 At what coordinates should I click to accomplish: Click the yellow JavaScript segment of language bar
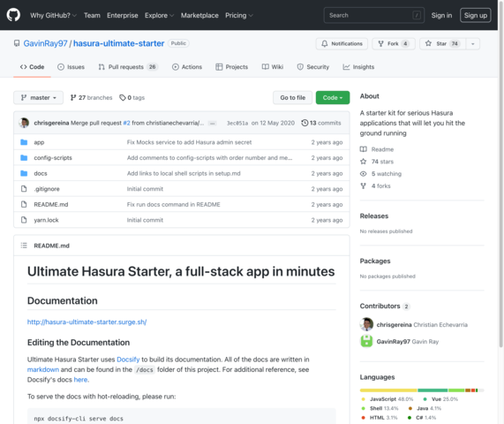point(388,390)
